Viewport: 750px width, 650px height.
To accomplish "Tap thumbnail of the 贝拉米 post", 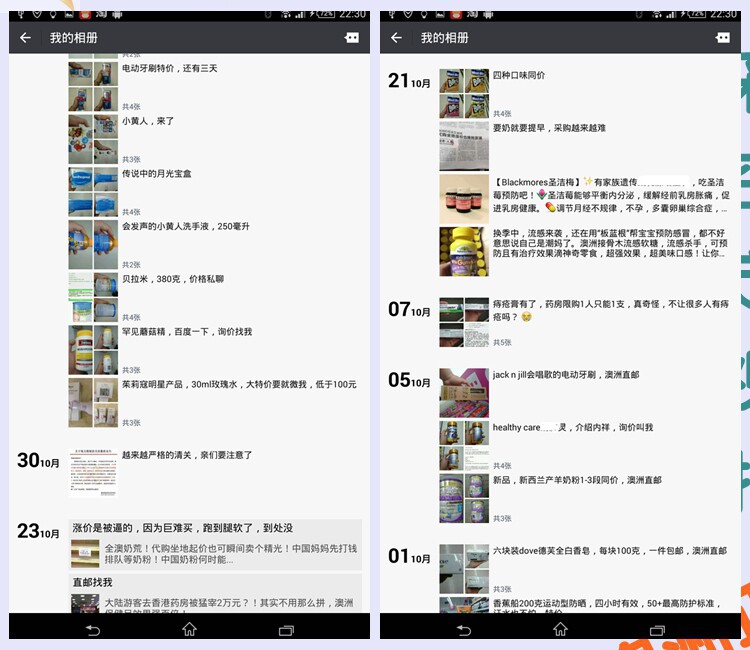I will tap(93, 297).
